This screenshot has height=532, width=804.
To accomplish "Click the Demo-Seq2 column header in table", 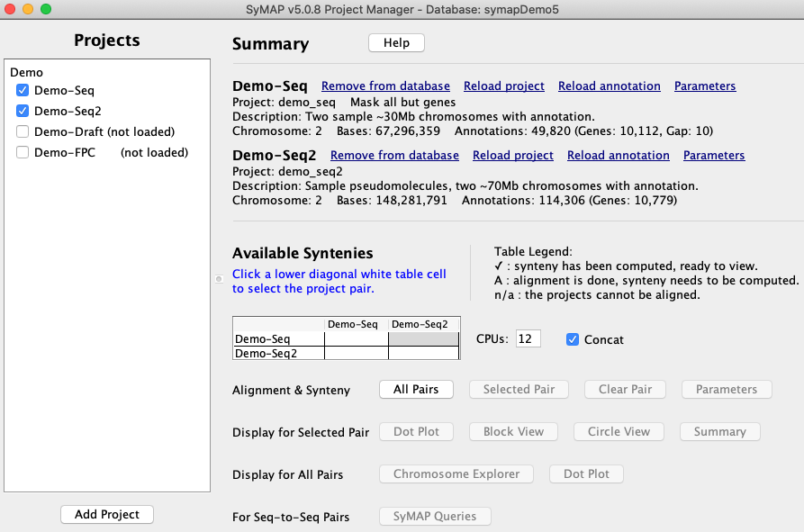I will [423, 324].
